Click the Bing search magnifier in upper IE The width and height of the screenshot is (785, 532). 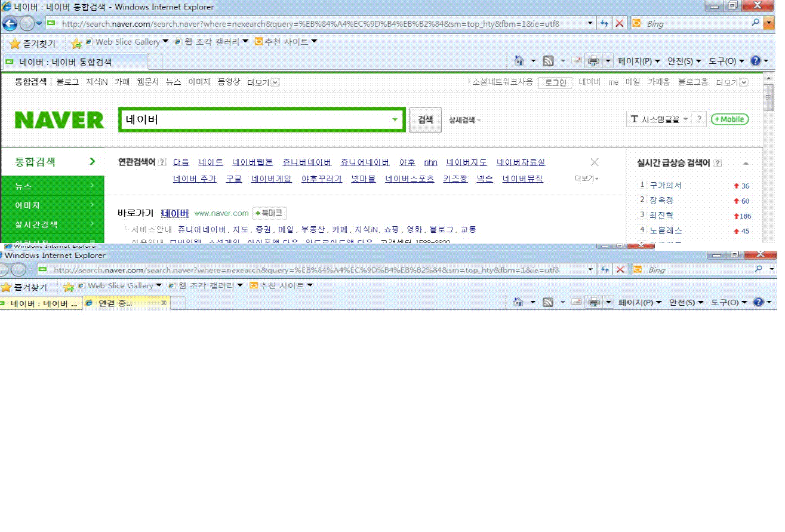tap(756, 23)
